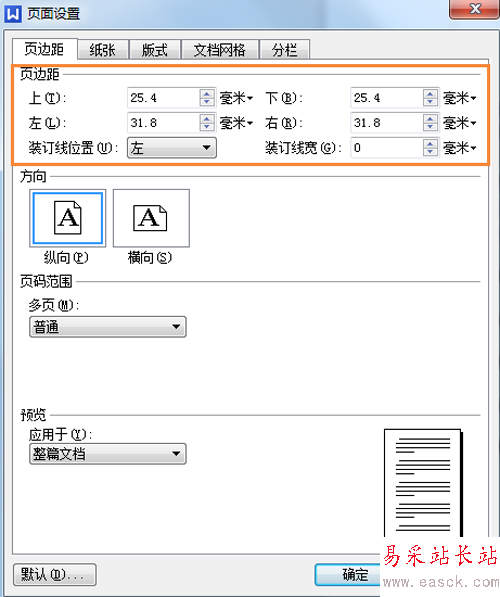Expand the 应用于 dropdown showing 整篇文档
500x597 pixels.
pyautogui.click(x=108, y=453)
